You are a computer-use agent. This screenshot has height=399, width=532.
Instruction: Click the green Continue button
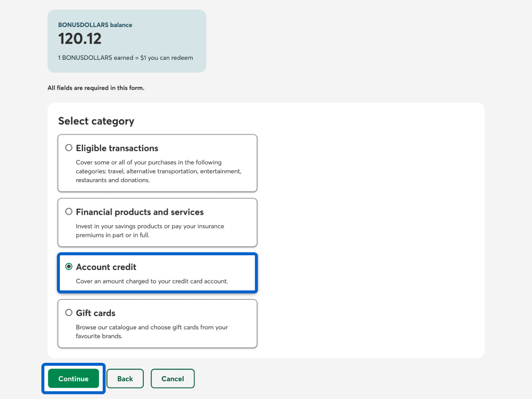pyautogui.click(x=74, y=379)
